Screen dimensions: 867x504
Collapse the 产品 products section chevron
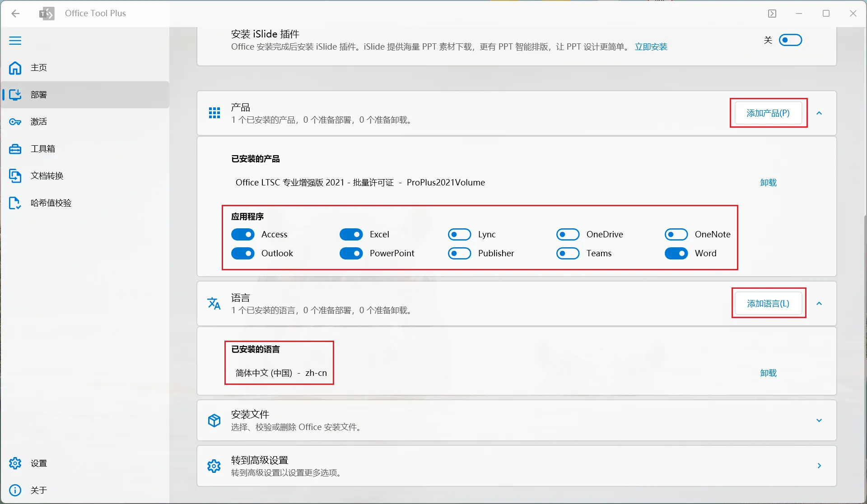(819, 113)
